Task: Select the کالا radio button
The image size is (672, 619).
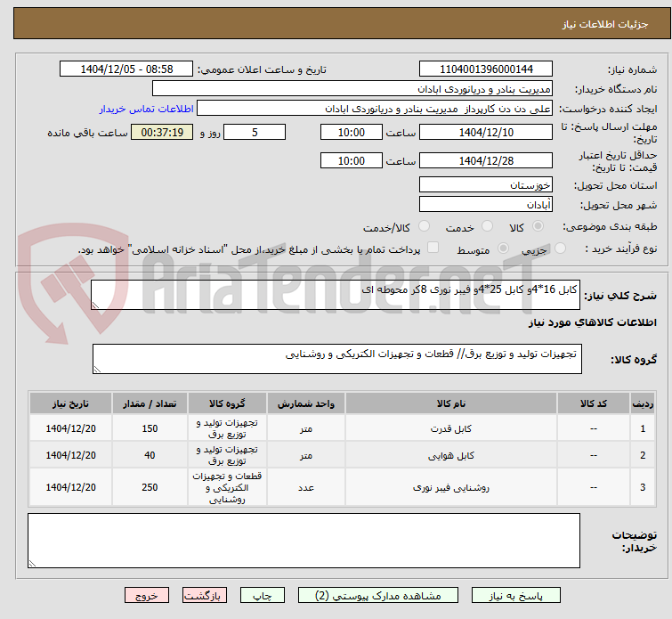Action: coord(538,226)
